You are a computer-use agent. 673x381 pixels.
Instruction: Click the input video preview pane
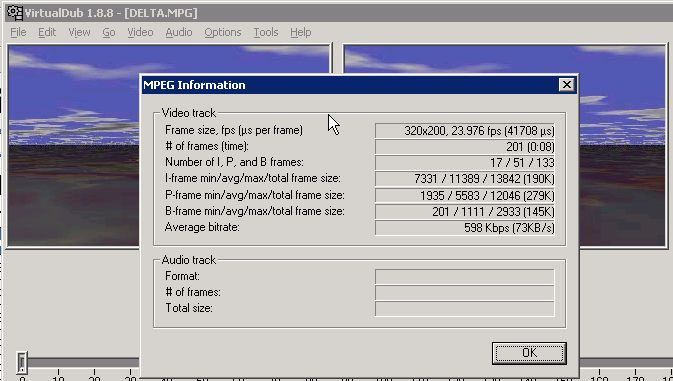point(73,146)
